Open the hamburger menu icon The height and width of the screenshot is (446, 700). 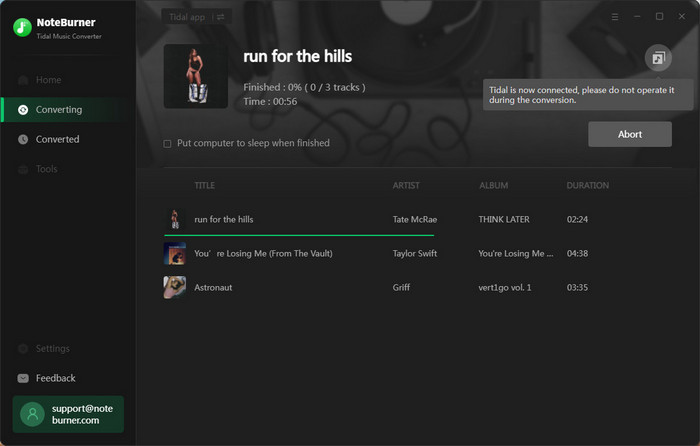coord(615,17)
